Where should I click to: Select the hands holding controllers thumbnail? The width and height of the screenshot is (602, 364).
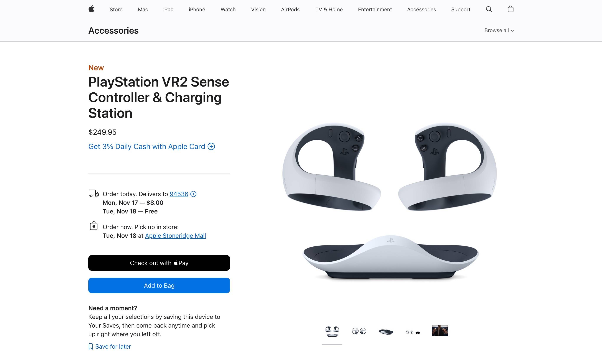point(440,331)
